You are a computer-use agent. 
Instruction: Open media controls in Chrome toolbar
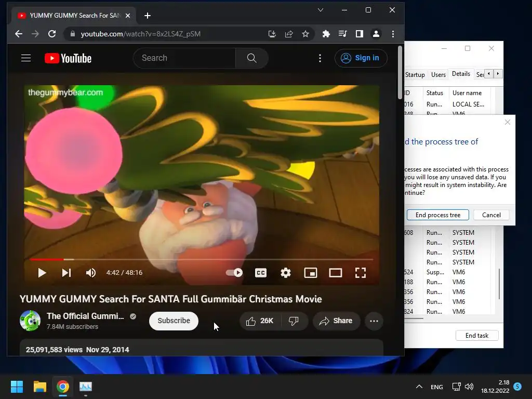click(x=343, y=34)
